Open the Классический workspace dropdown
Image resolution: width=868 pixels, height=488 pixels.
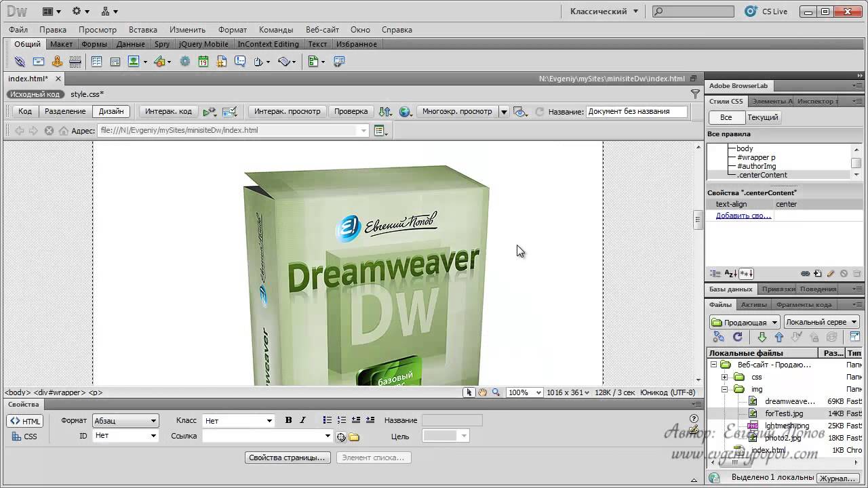coord(604,12)
